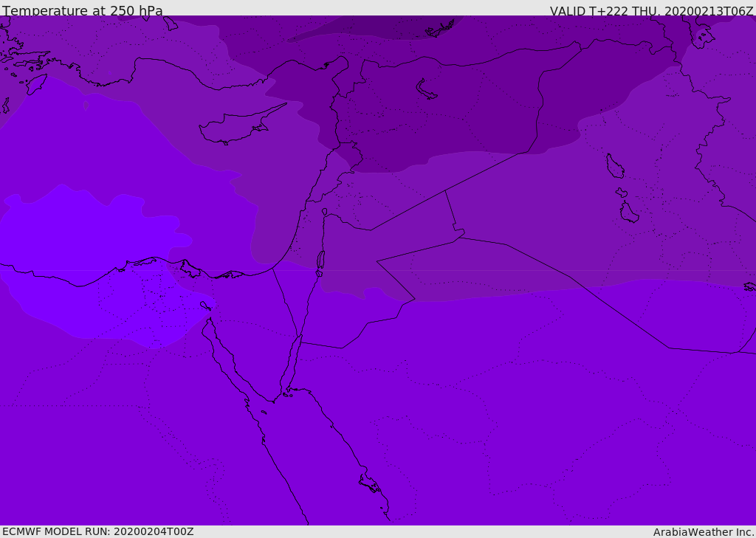Image resolution: width=756 pixels, height=538 pixels.
Task: Select the island of Rhodes
Action: (36, 84)
